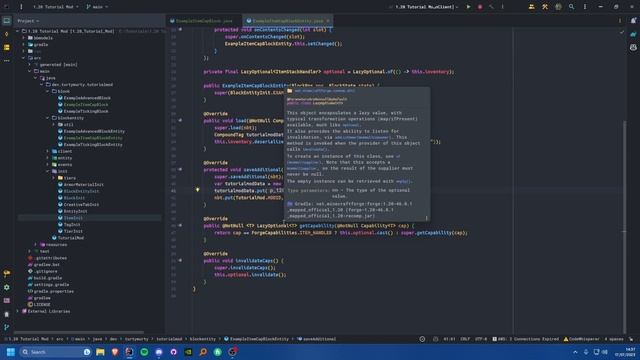
Task: Open the Services gear tool window
Action: 7,287
